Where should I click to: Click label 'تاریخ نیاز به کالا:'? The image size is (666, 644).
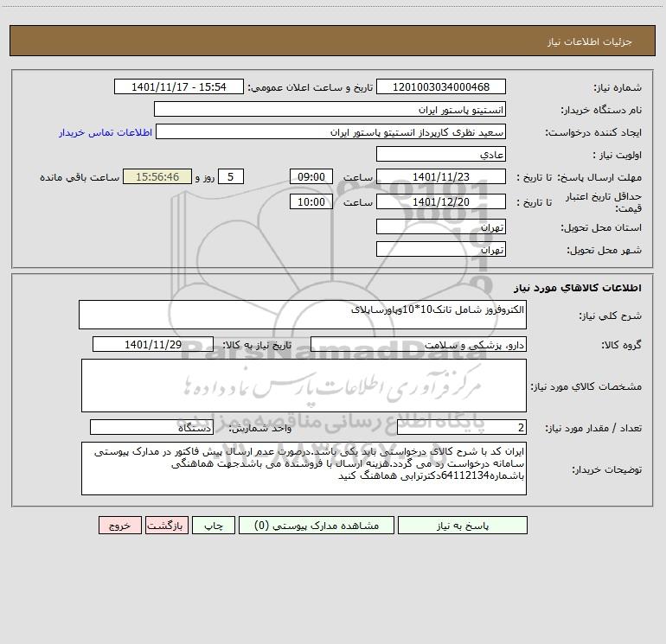click(257, 345)
